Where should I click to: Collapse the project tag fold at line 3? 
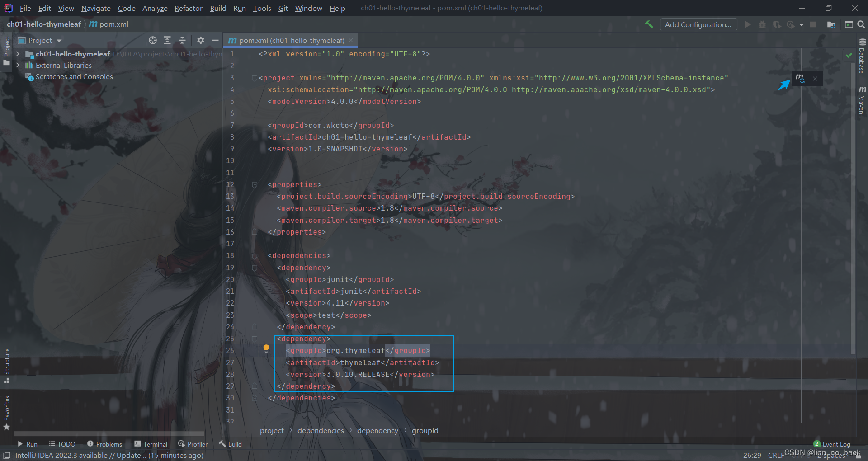(x=255, y=78)
